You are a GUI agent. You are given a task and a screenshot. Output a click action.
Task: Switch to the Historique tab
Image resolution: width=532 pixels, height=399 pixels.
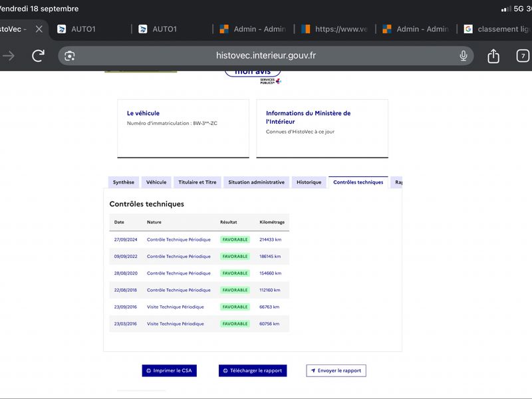coord(309,182)
